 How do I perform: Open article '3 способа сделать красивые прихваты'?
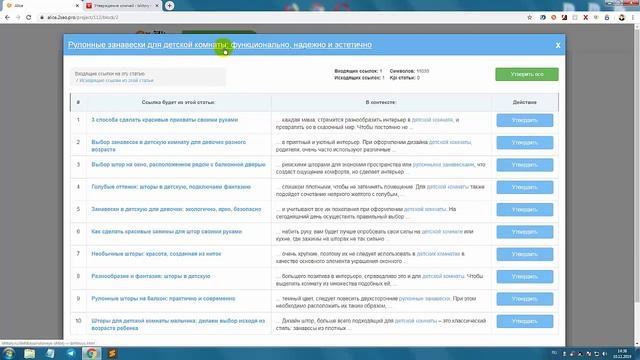pos(164,120)
